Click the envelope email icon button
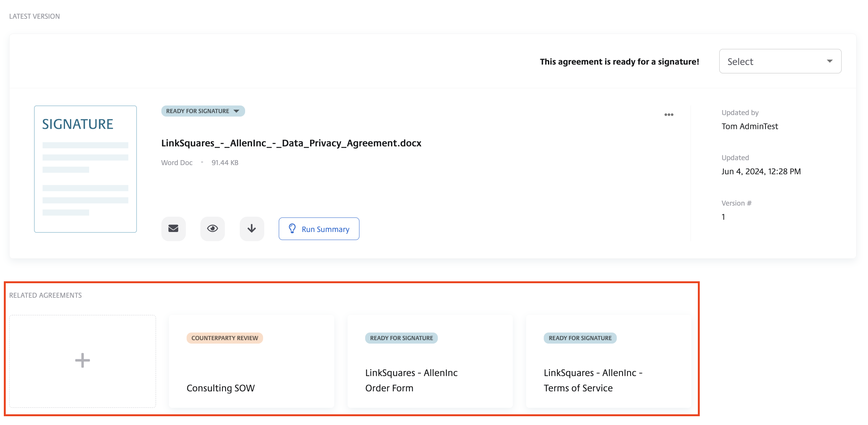 click(x=174, y=229)
